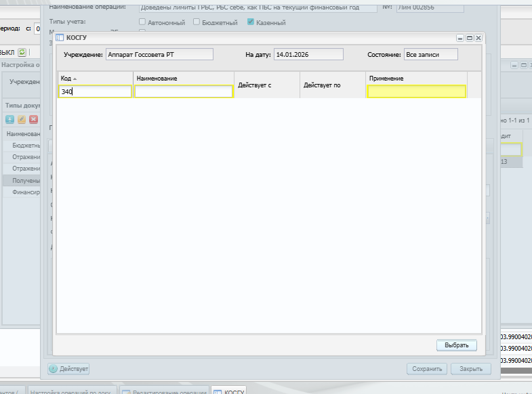The width and height of the screenshot is (532, 394).
Task: Click the Наименование column header in КОСГУ
Action: (x=184, y=79)
